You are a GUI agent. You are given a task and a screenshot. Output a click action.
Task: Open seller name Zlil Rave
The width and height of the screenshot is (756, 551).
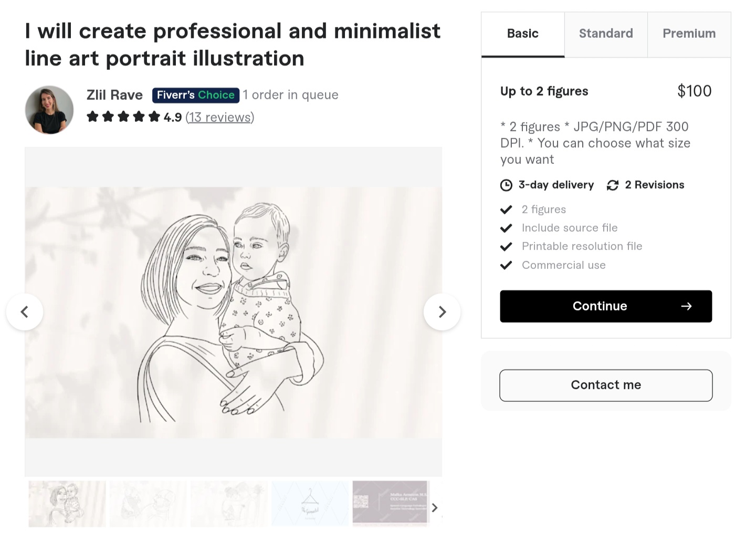click(x=114, y=95)
